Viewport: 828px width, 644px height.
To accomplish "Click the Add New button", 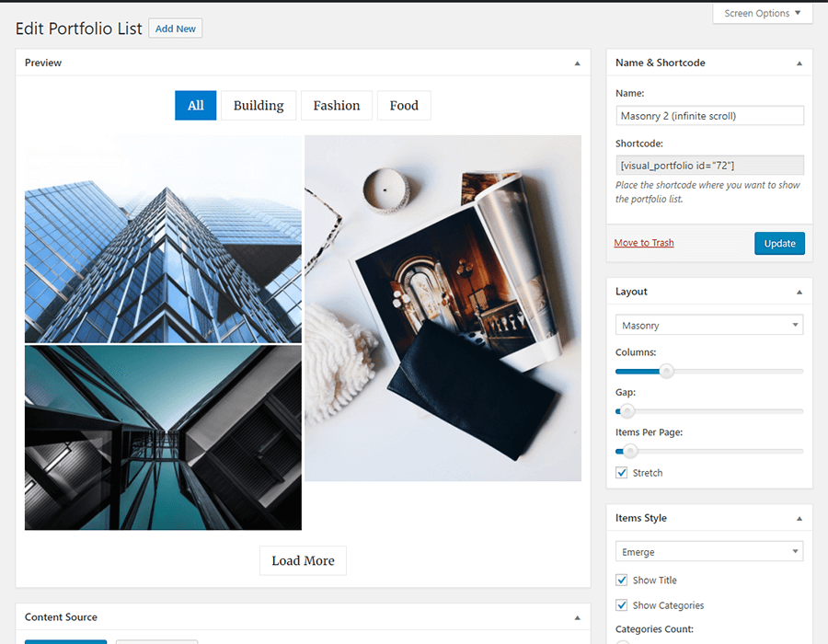I will point(176,29).
